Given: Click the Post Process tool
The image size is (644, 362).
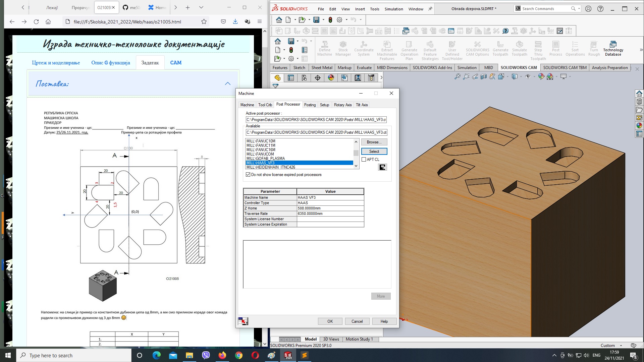Looking at the screenshot, I should (555, 49).
